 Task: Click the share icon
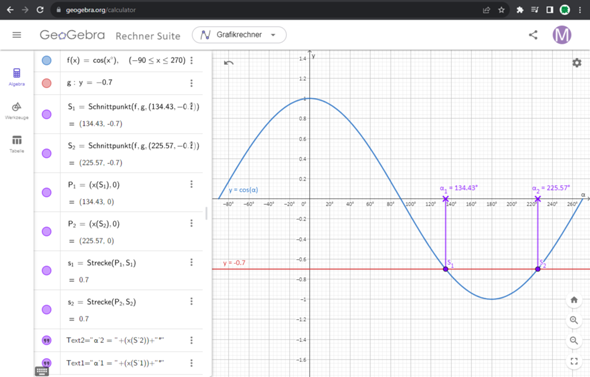pyautogui.click(x=533, y=35)
